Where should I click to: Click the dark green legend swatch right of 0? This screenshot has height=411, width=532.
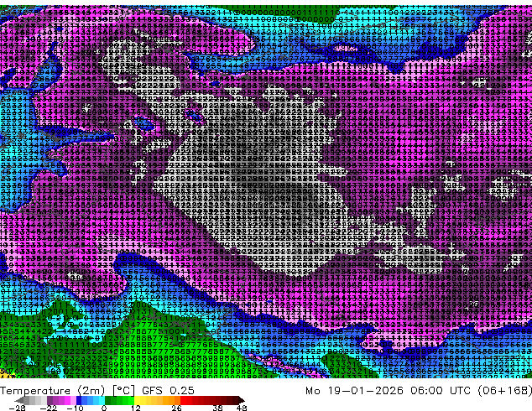click(x=108, y=400)
